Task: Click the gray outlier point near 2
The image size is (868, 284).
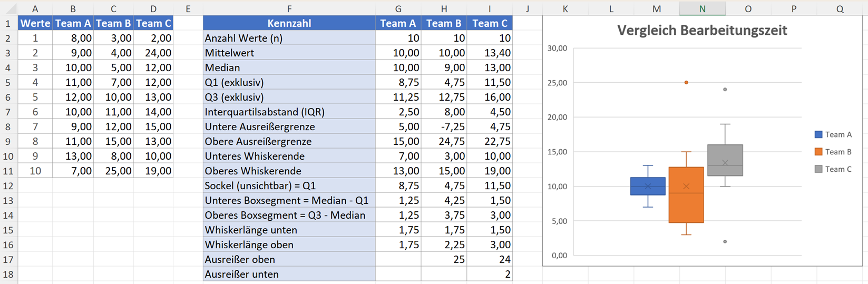Action: (725, 242)
